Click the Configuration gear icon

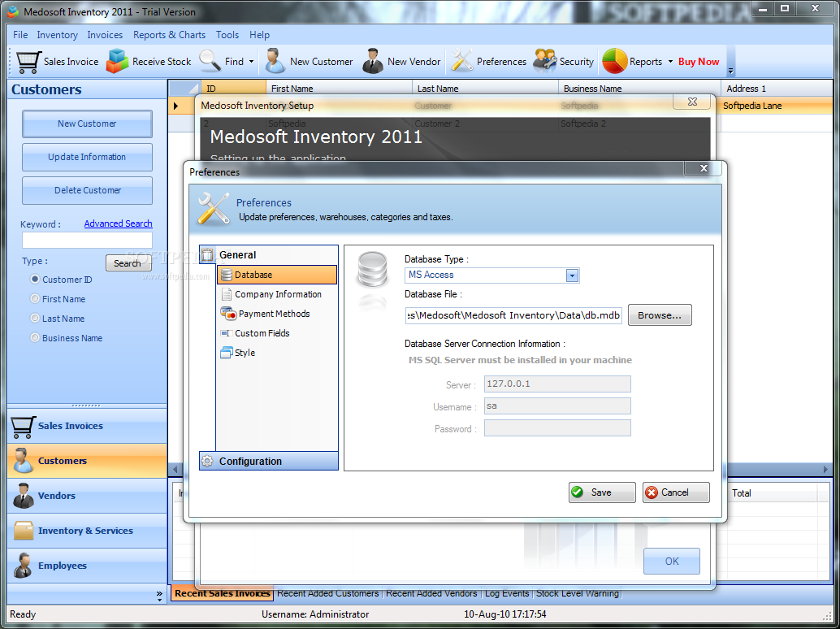207,462
